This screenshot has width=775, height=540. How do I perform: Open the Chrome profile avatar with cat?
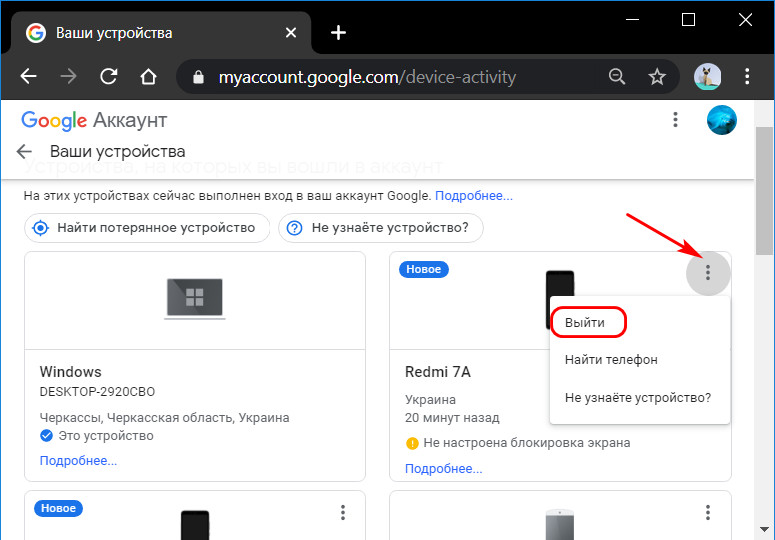click(707, 77)
